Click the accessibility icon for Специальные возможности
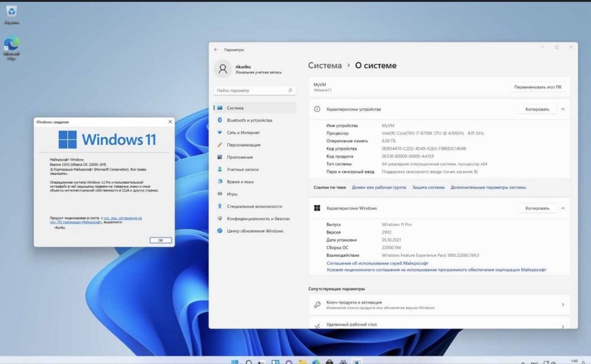This screenshot has height=364, width=591. click(220, 206)
